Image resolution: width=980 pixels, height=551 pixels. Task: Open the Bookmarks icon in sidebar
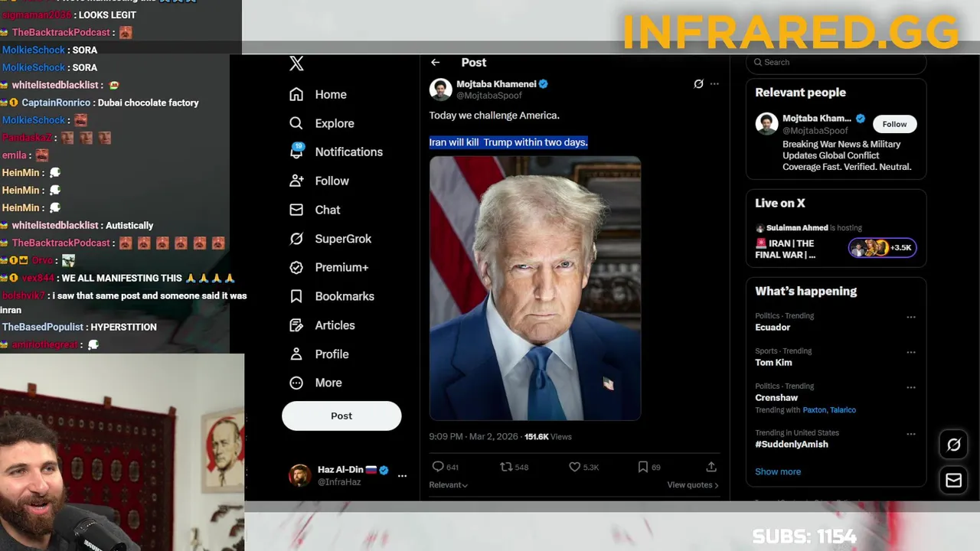click(296, 296)
